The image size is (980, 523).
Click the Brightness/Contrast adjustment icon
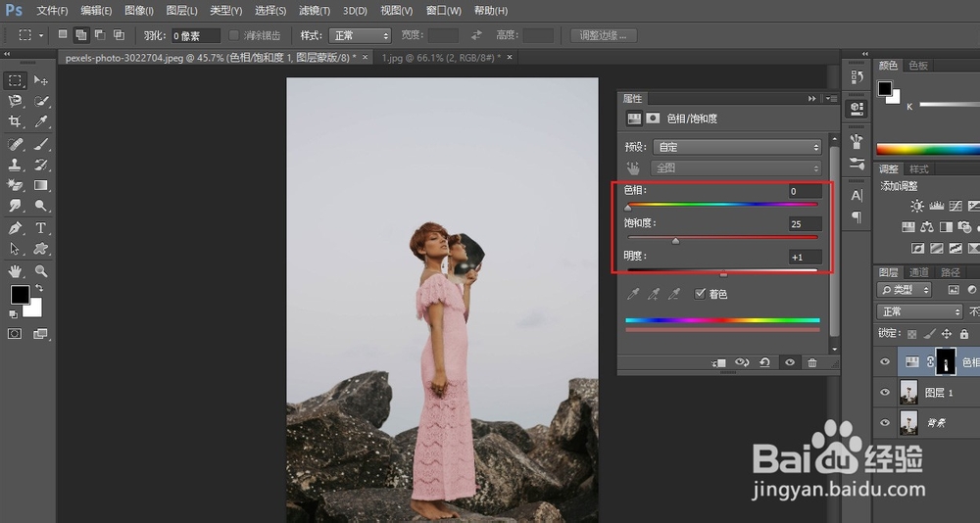(917, 206)
